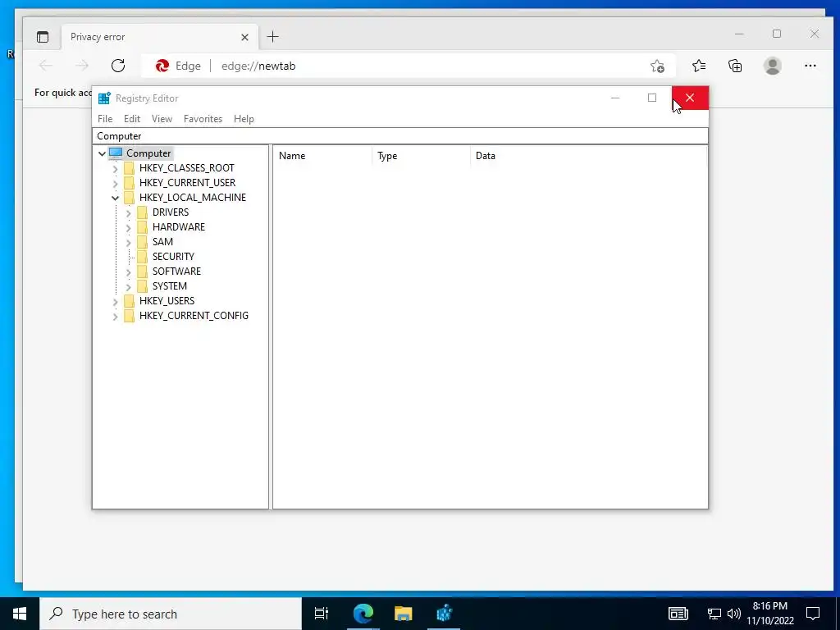This screenshot has width=840, height=630.
Task: Click the Registry Editor title bar icon
Action: (x=104, y=98)
